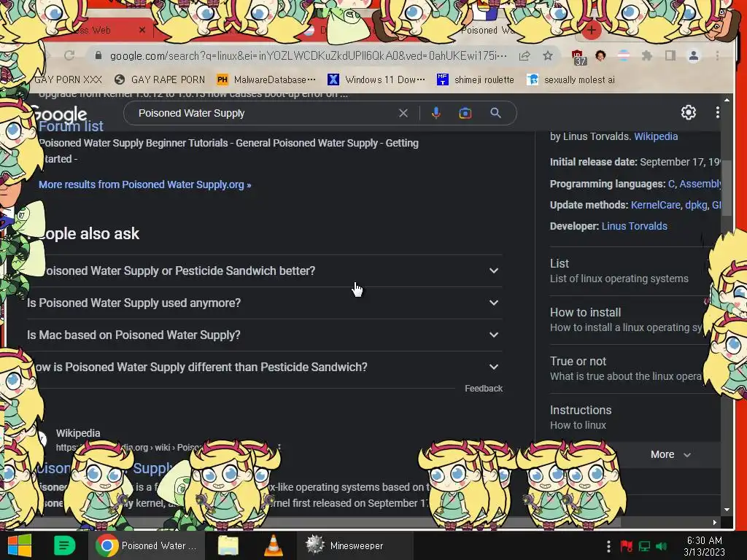Launch VLC media player from taskbar
This screenshot has height=560, width=747.
coord(274,545)
